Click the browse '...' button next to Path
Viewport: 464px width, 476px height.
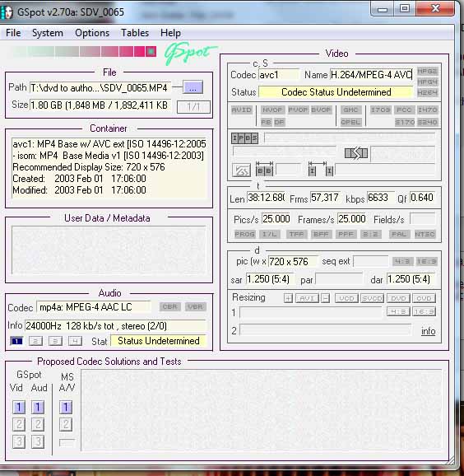[193, 88]
